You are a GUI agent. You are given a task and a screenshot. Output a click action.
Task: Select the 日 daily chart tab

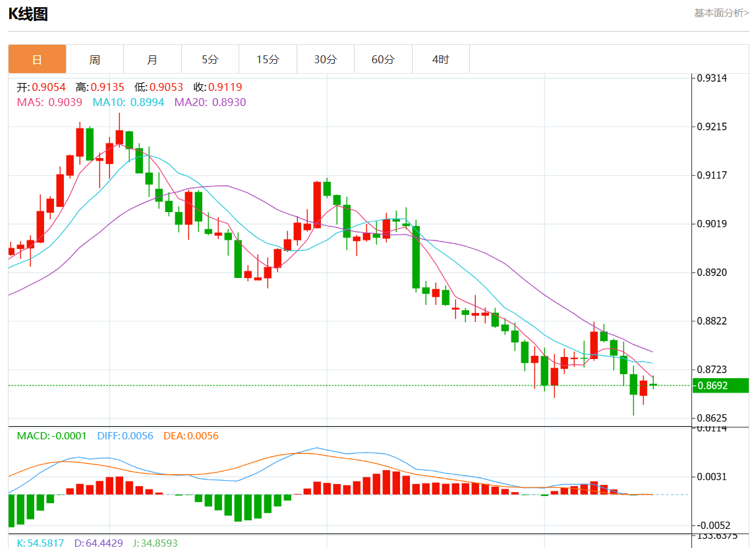coord(37,59)
